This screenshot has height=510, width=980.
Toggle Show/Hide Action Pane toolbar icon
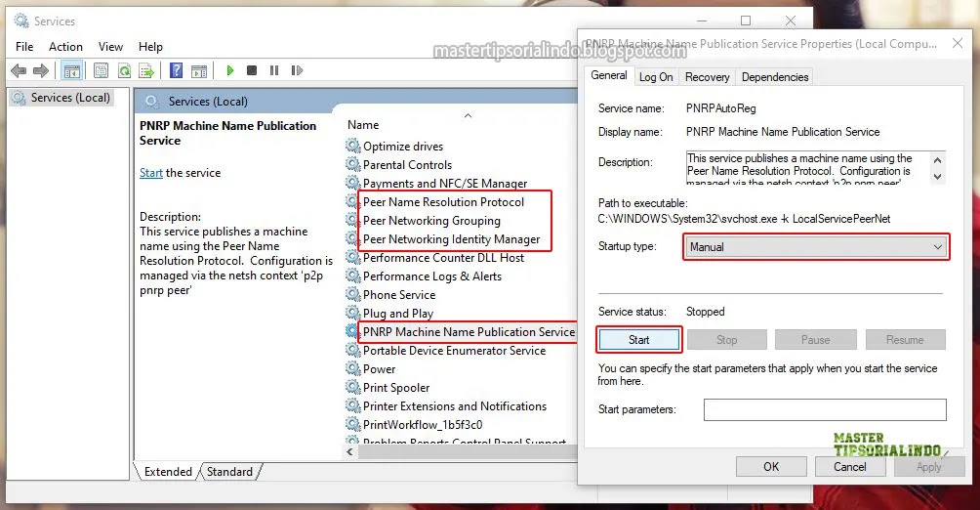click(x=199, y=70)
